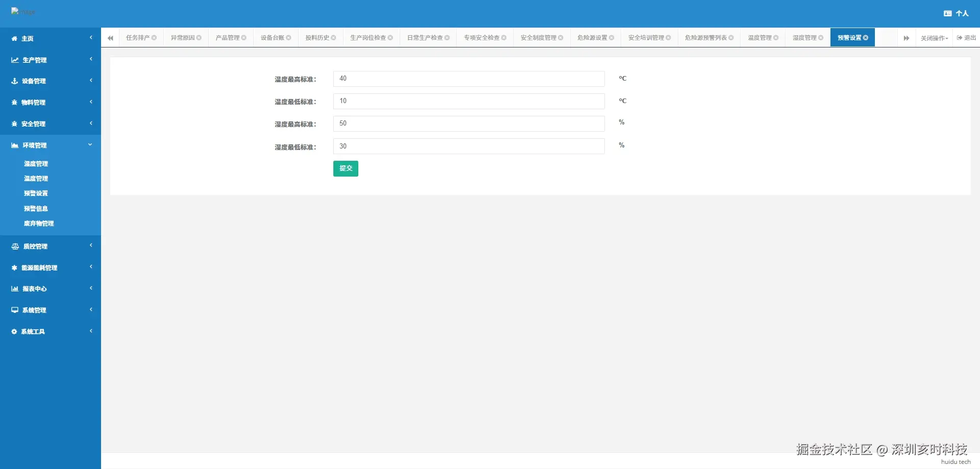Click the area chart icon for 环境管理
The width and height of the screenshot is (980, 469).
[15, 145]
